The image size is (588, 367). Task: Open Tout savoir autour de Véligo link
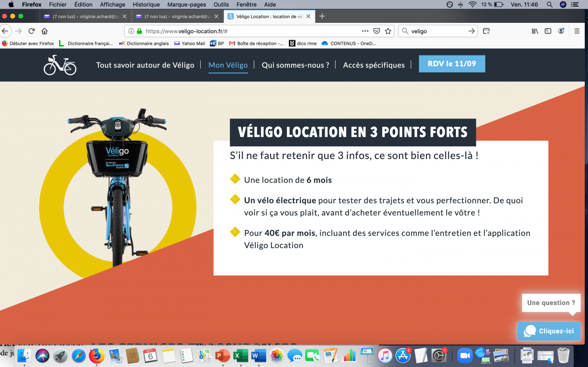[x=145, y=65]
